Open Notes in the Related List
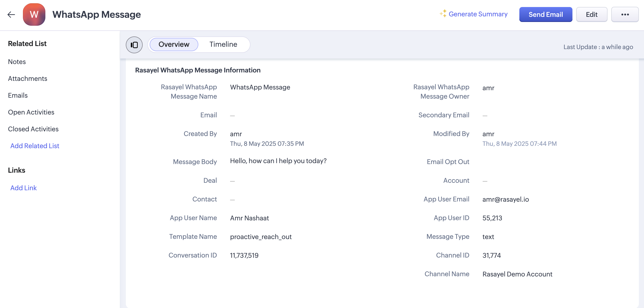644x308 pixels. (x=17, y=62)
